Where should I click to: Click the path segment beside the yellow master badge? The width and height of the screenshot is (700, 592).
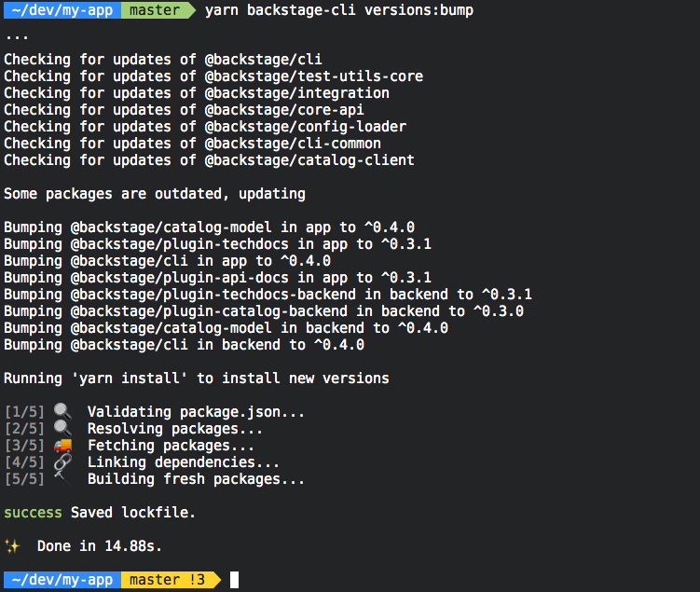[x=58, y=580]
